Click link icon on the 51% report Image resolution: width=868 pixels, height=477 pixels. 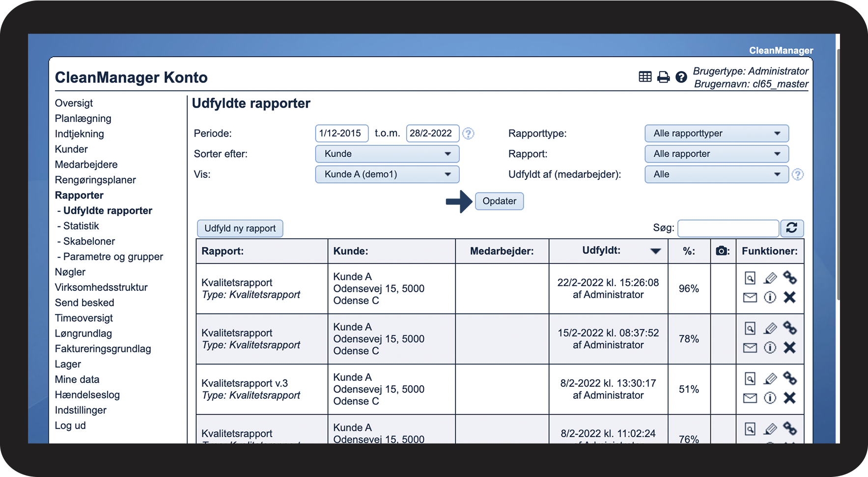click(789, 378)
